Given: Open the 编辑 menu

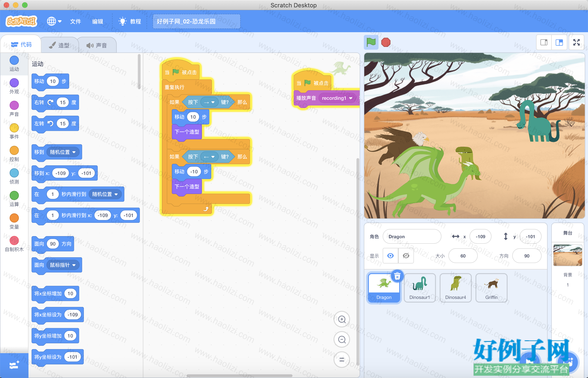Looking at the screenshot, I should [x=98, y=21].
